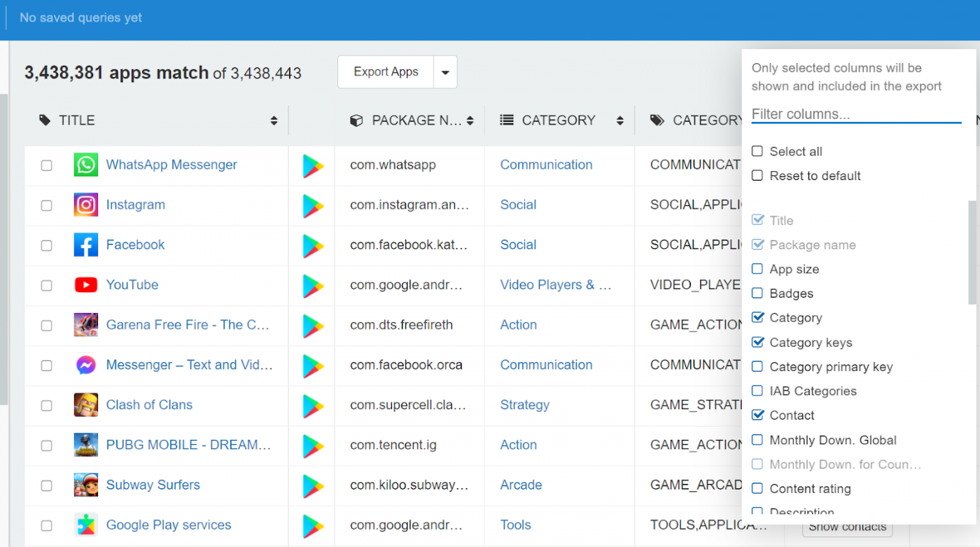Open the Subway Surfers title link
This screenshot has height=547, width=980.
point(153,485)
